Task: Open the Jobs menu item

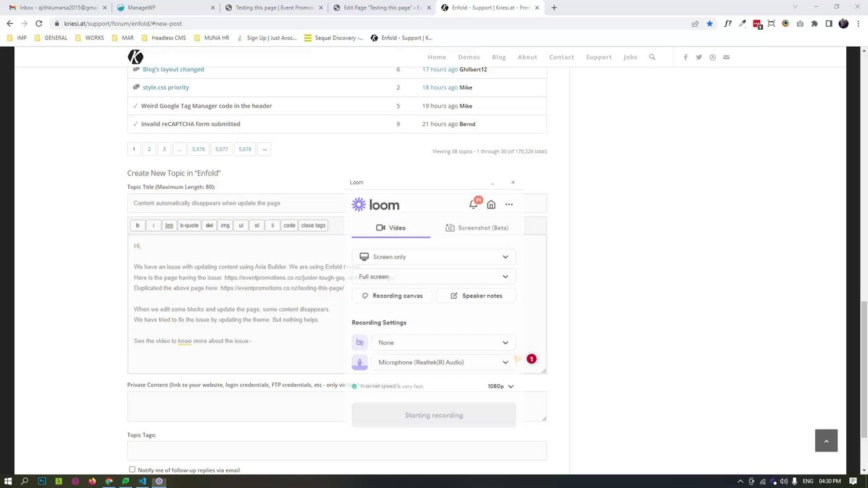Action: pos(630,57)
